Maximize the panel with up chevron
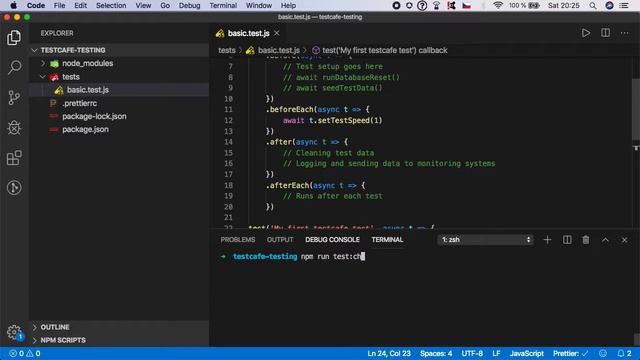The height and width of the screenshot is (360, 640). pyautogui.click(x=605, y=240)
